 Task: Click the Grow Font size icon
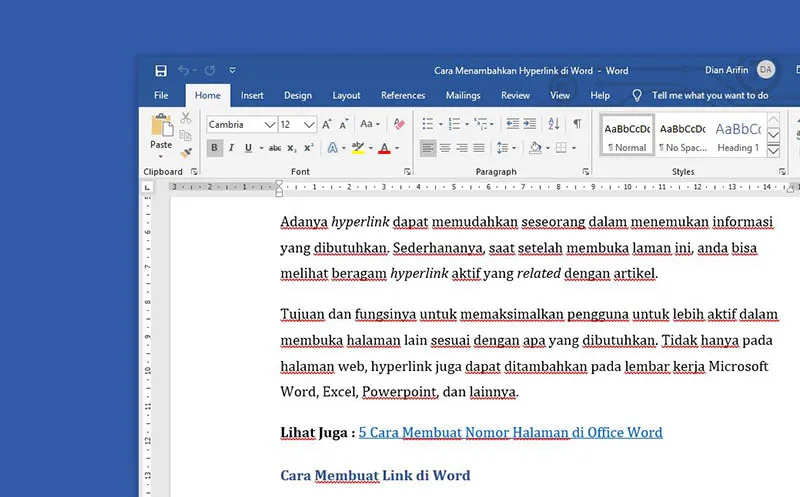click(327, 124)
